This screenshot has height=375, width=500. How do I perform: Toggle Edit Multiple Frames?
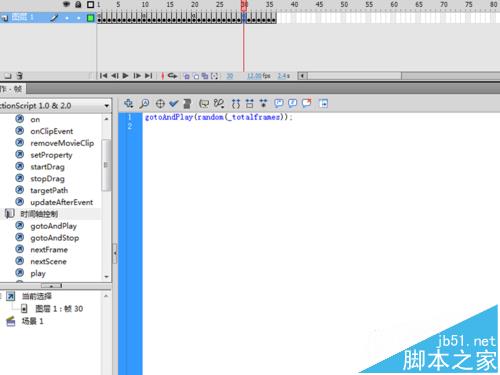click(x=205, y=76)
